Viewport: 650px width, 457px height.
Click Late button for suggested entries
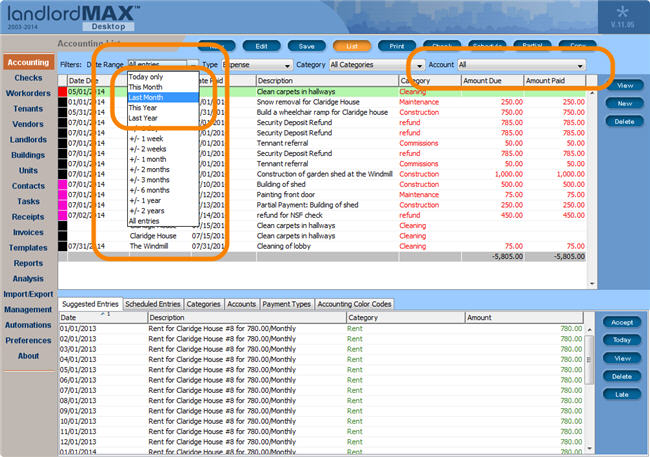click(x=622, y=394)
